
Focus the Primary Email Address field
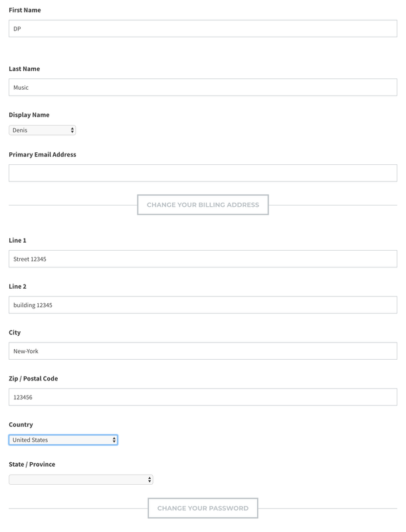coord(203,173)
